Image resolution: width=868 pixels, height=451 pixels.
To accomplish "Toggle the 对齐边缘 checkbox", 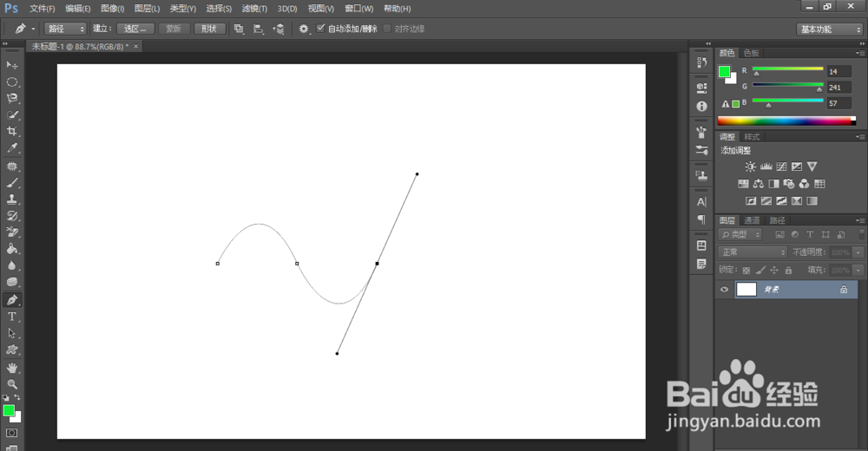I will tap(387, 29).
